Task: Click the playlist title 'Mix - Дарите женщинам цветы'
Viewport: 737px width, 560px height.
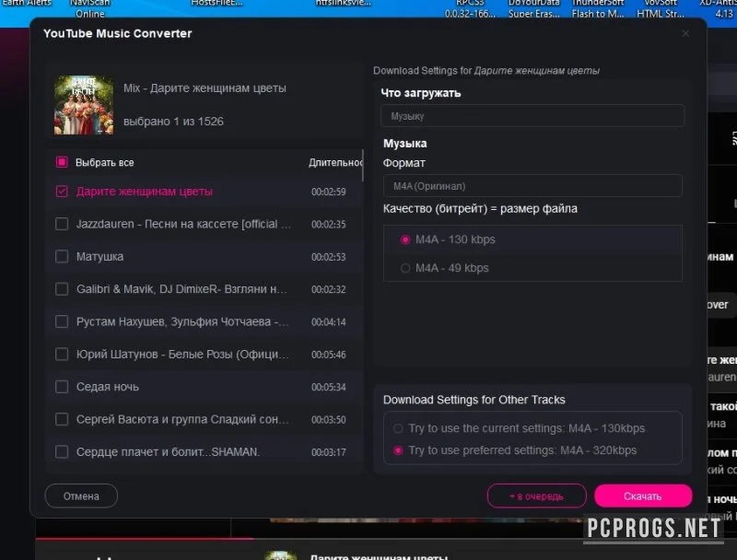Action: click(x=205, y=88)
